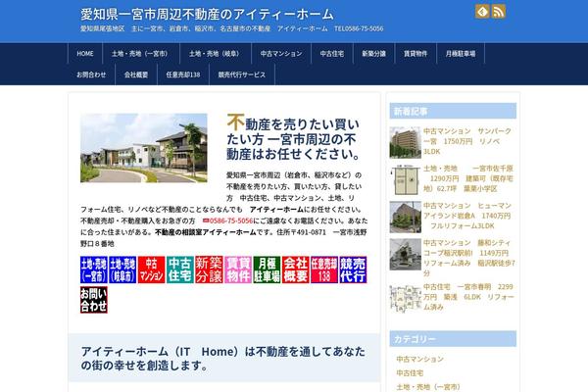Image resolution: width=588 pixels, height=392 pixels.
Task: Select 中古マンション in the カテゴリー list
Action: (420, 359)
